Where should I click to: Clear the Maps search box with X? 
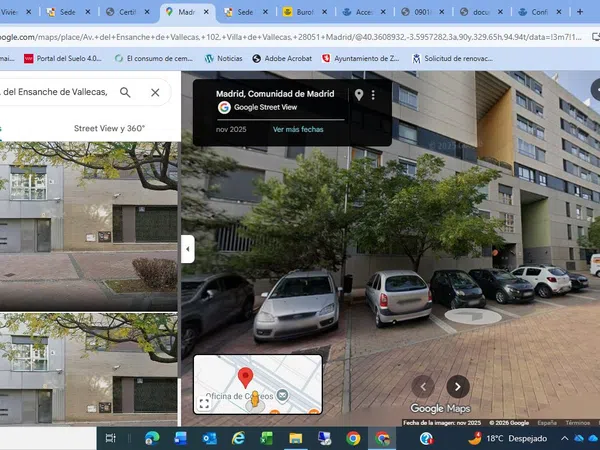tap(155, 92)
